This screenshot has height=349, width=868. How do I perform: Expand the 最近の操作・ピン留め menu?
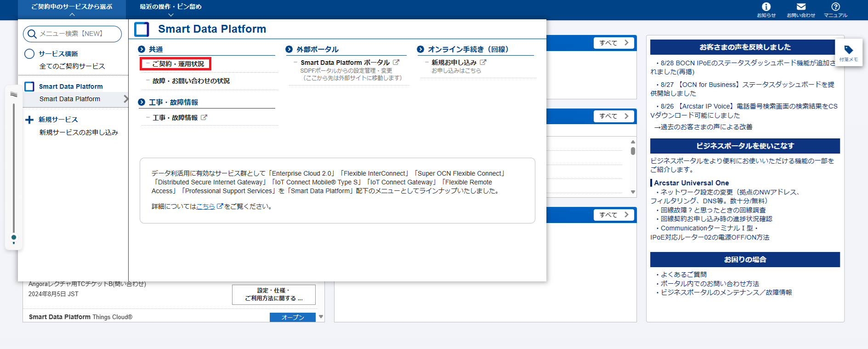[x=170, y=10]
